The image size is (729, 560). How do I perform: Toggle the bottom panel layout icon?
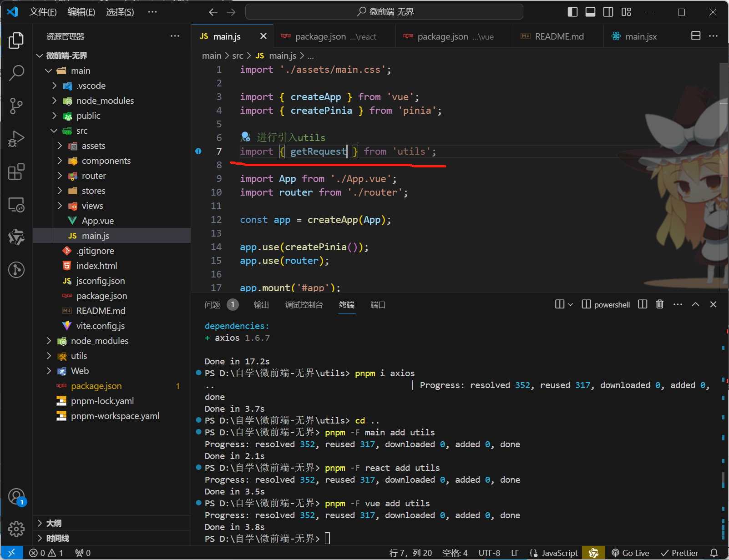tap(590, 12)
